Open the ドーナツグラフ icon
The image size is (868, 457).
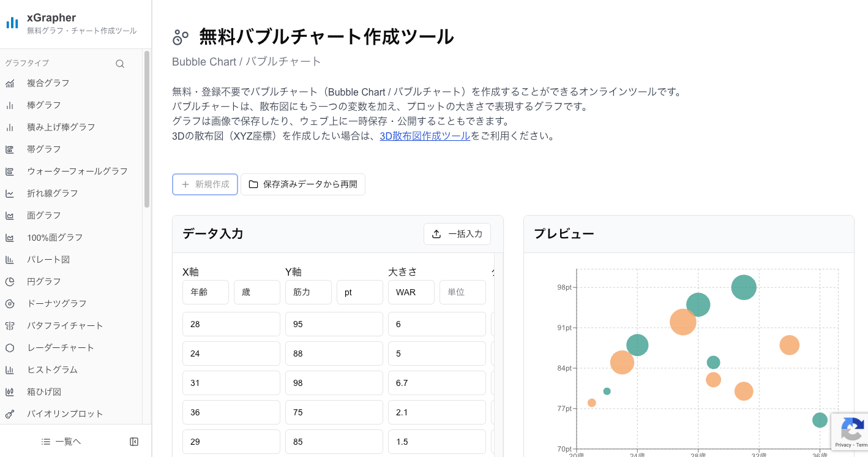pos(10,304)
